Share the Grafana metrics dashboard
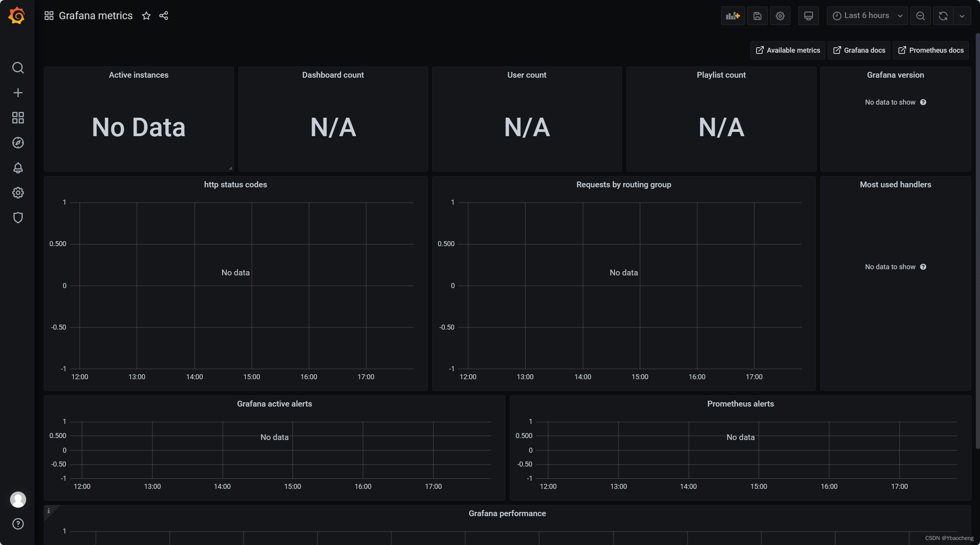This screenshot has width=980, height=545. 163,16
